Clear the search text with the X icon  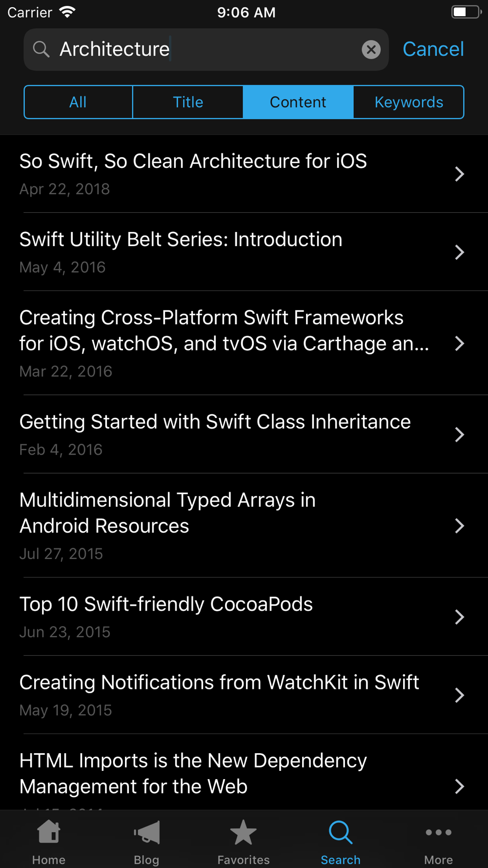(371, 49)
